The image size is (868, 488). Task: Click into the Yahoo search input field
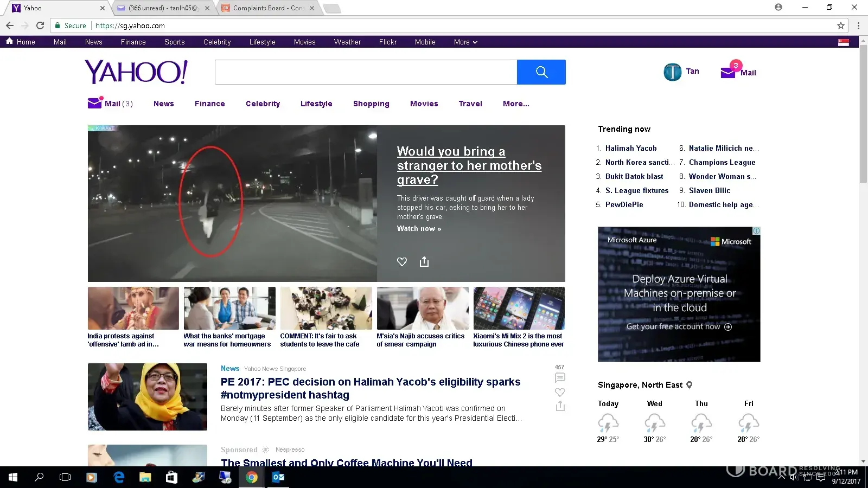(366, 72)
